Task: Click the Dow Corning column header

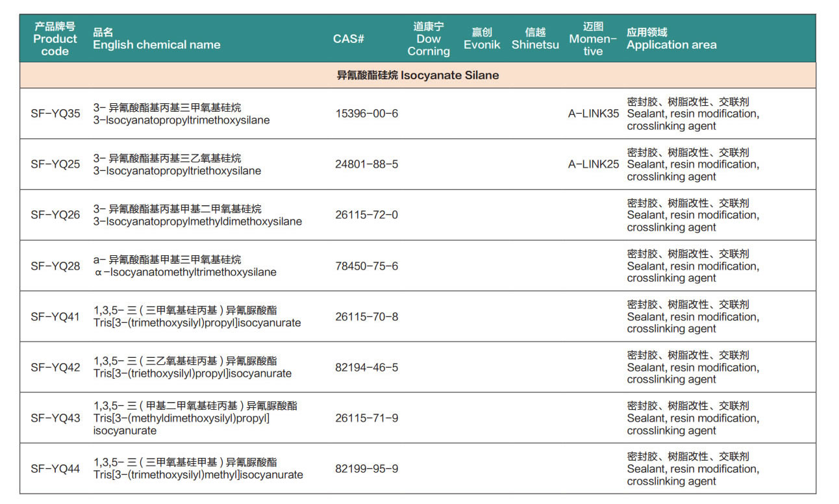Action: click(429, 39)
